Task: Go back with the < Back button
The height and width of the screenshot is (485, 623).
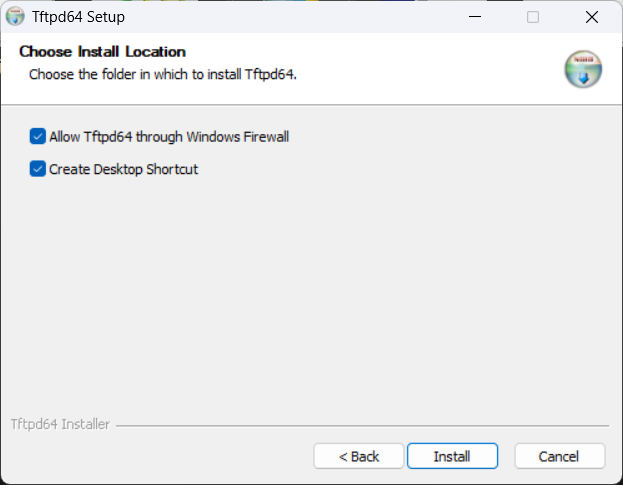Action: (359, 456)
